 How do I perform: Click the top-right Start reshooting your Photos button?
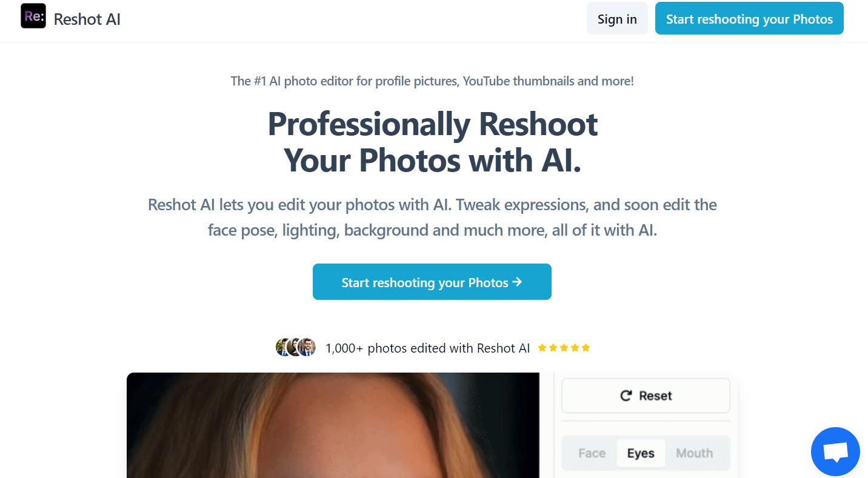(749, 18)
